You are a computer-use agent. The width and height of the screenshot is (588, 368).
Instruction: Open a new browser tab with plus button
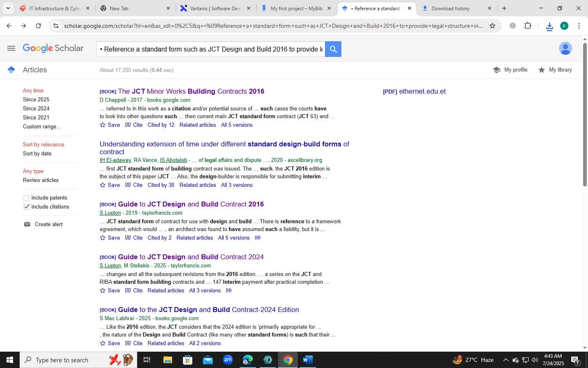click(x=504, y=8)
